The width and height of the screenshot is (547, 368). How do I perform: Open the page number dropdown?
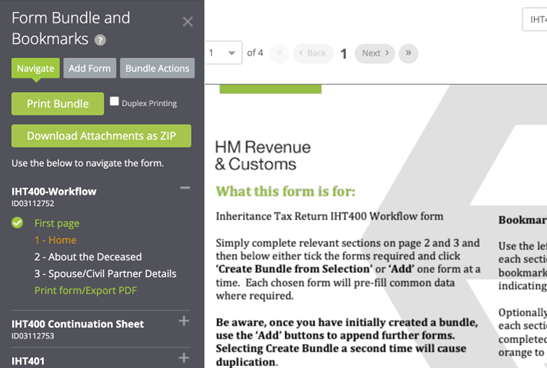point(223,53)
